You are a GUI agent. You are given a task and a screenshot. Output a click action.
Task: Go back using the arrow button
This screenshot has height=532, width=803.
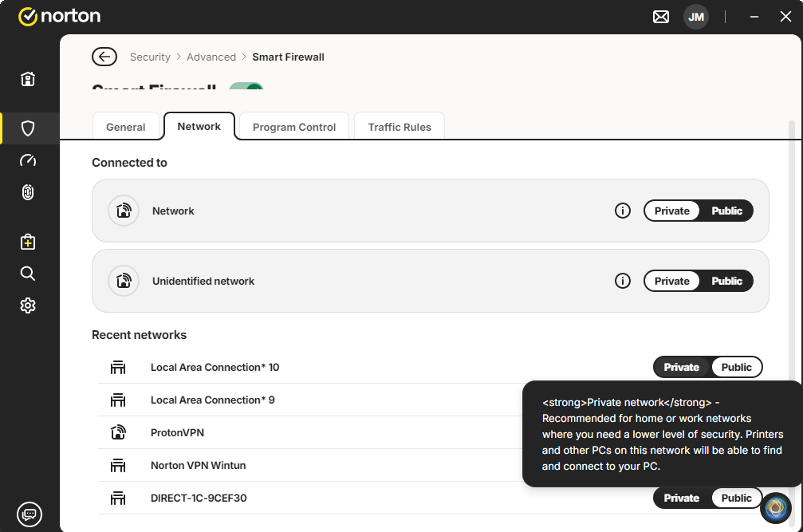pyautogui.click(x=104, y=57)
